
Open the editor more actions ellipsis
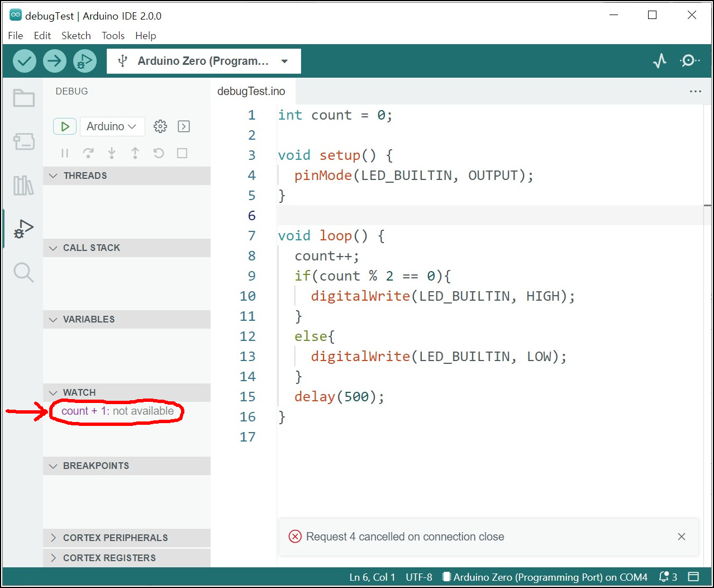point(696,91)
